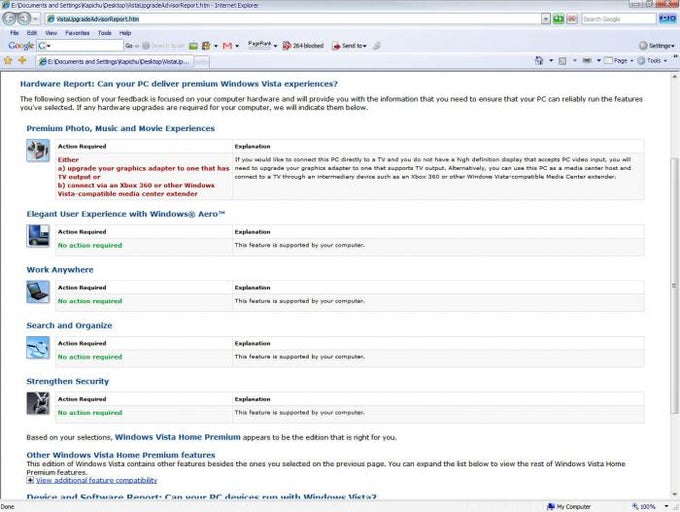Click the Search Google box in the top right
This screenshot has height=512, width=680.
[618, 19]
